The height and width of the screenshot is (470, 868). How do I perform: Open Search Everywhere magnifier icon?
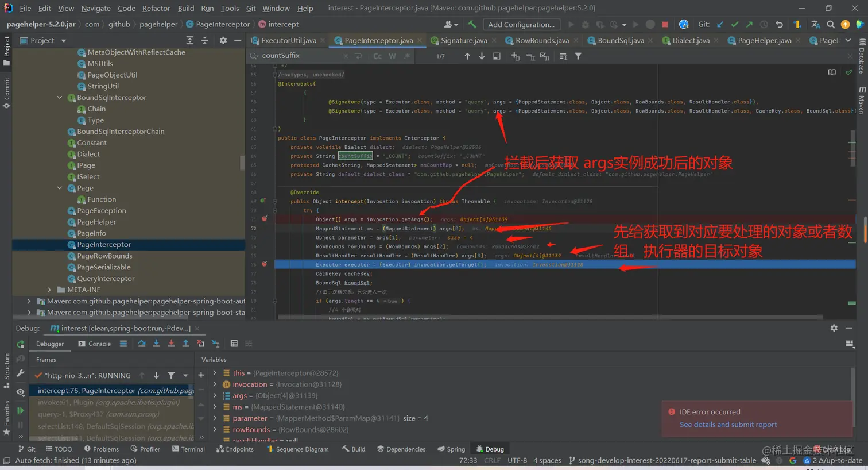click(x=831, y=24)
